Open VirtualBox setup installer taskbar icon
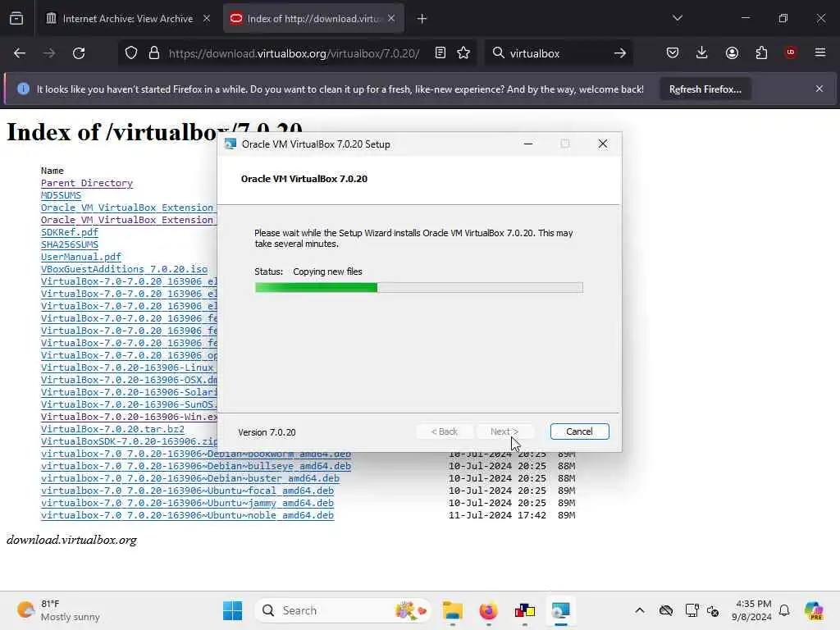This screenshot has height=630, width=840. point(560,610)
